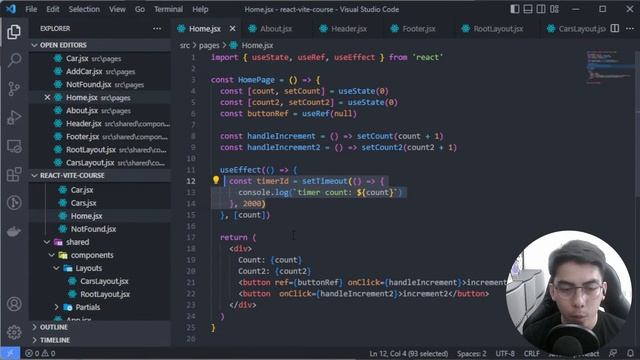
Task: Open Explorer views and more actions menu
Action: click(x=157, y=29)
